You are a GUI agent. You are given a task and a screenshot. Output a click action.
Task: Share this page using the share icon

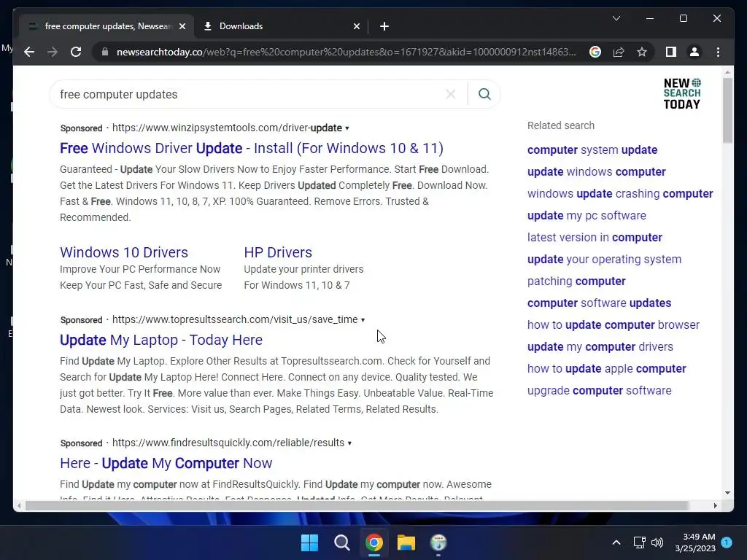619,52
